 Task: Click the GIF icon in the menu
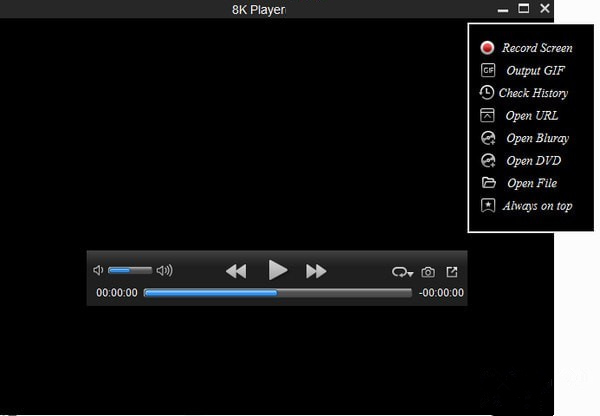pyautogui.click(x=488, y=71)
